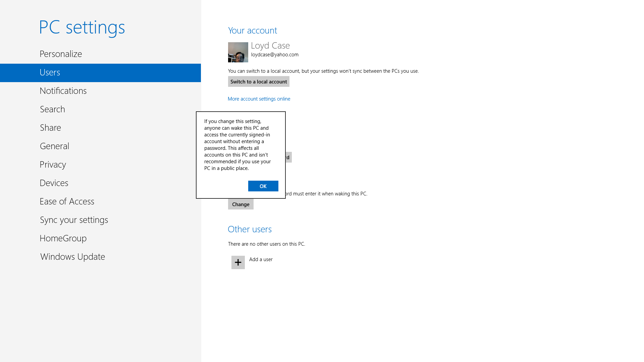Screen dimensions: 644x362
Task: Select the General settings category
Action: [54, 146]
